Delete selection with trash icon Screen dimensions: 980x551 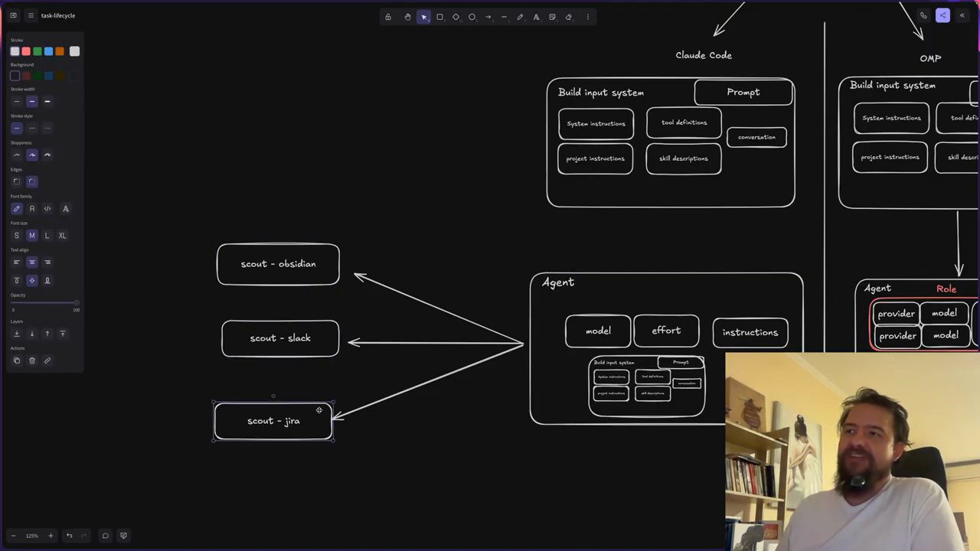click(x=32, y=360)
